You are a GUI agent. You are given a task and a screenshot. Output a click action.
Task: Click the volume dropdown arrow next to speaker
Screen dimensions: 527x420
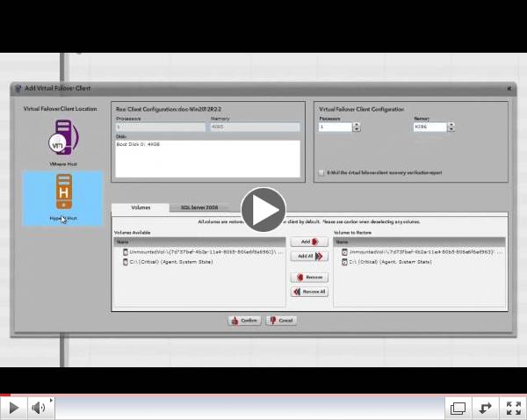(x=52, y=400)
